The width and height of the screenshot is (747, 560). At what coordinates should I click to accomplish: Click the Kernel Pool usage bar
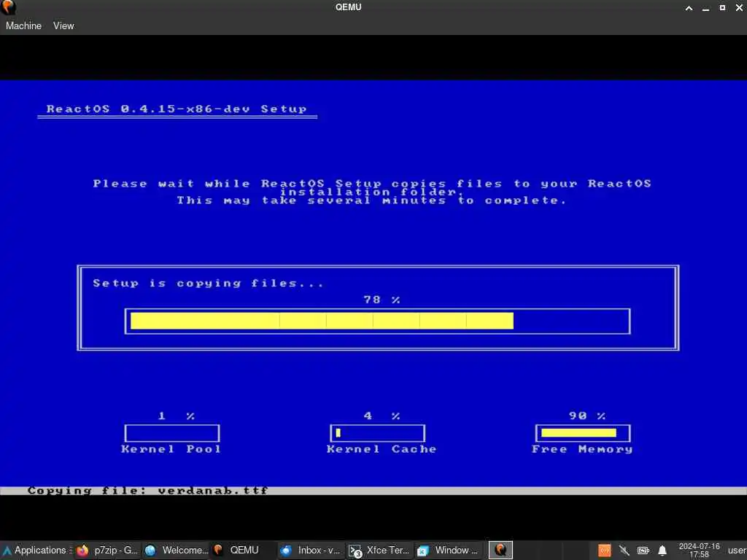click(172, 433)
